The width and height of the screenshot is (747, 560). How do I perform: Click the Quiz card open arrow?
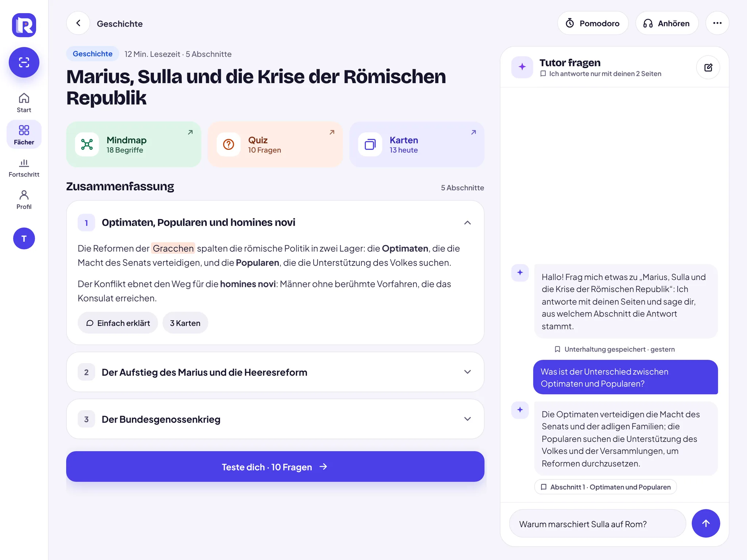332,132
